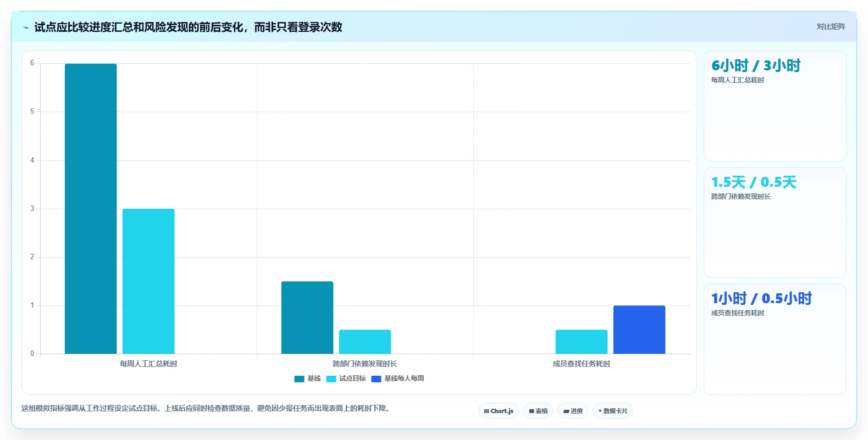The height and width of the screenshot is (440, 868).
Task: Click the y-axis tick label 1
Action: pos(32,305)
